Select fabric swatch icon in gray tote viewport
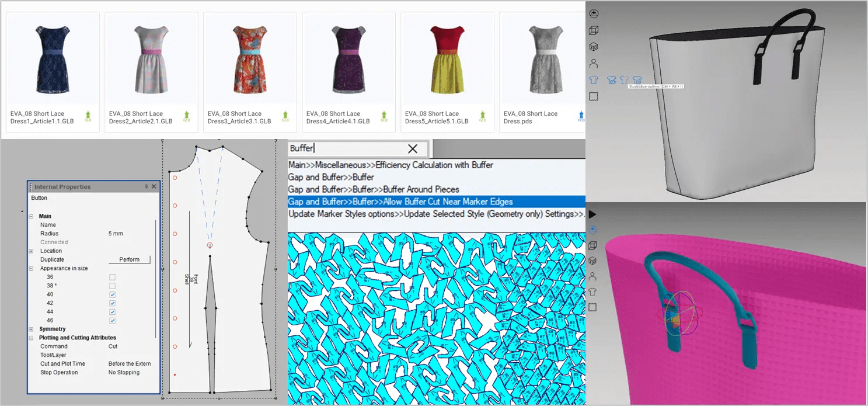868x406 pixels. pyautogui.click(x=594, y=96)
